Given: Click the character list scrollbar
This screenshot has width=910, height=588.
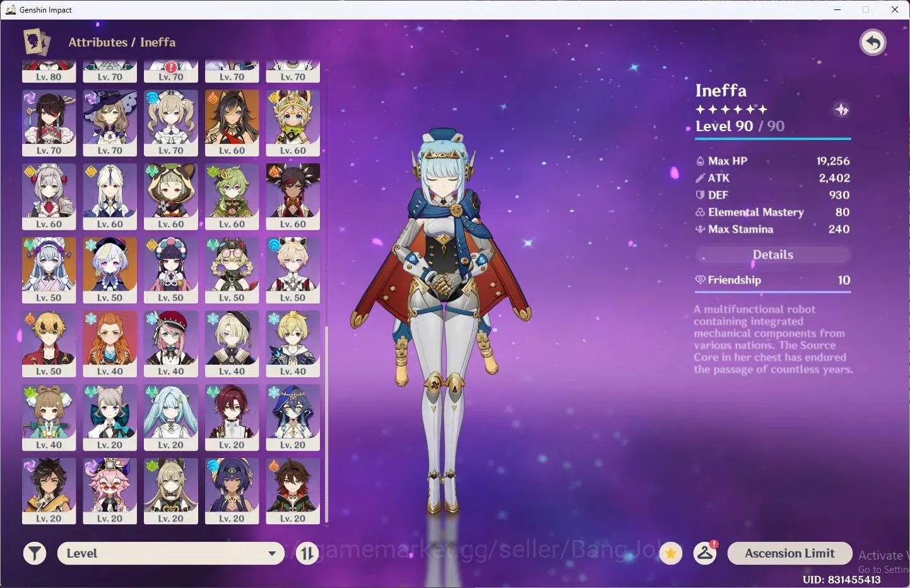Looking at the screenshot, I should coord(326,424).
